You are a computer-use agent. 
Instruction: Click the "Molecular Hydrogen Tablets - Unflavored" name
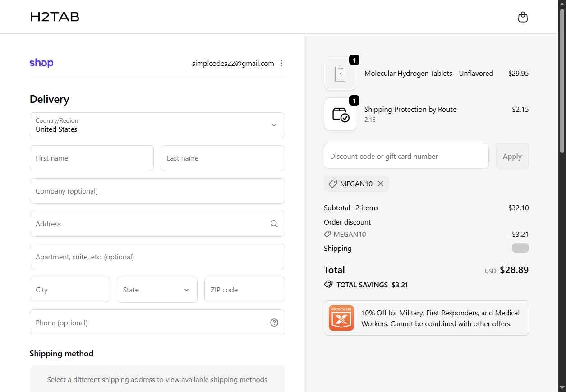[x=429, y=74]
